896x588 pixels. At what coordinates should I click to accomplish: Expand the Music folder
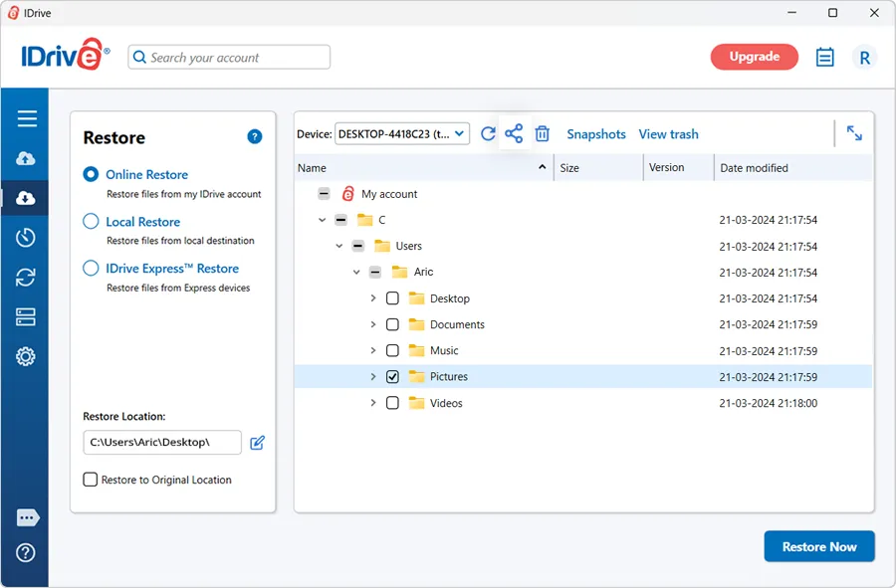coord(375,350)
